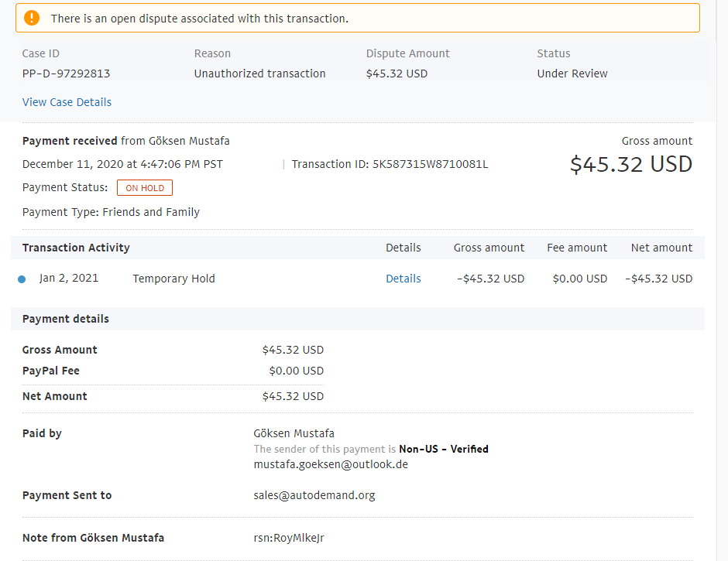
Task: Click the $0.00 USD value beside PayPal Fee
Action: coord(296,371)
